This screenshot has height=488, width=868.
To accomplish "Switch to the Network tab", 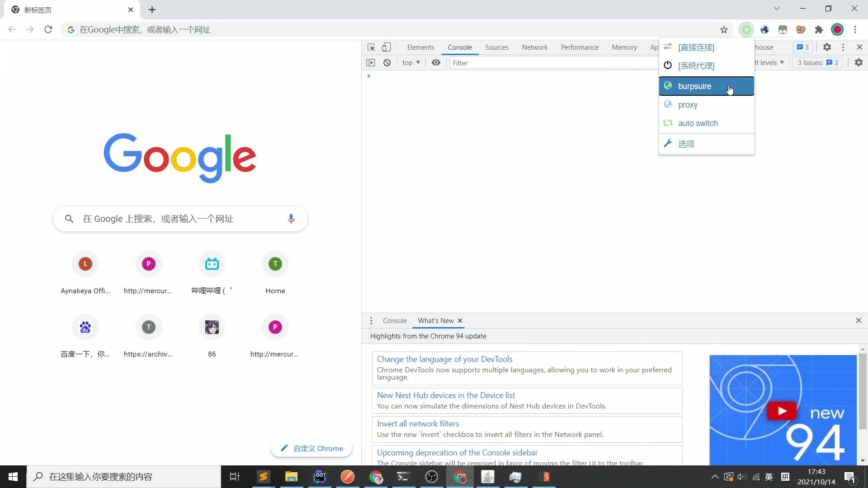I will tap(534, 47).
